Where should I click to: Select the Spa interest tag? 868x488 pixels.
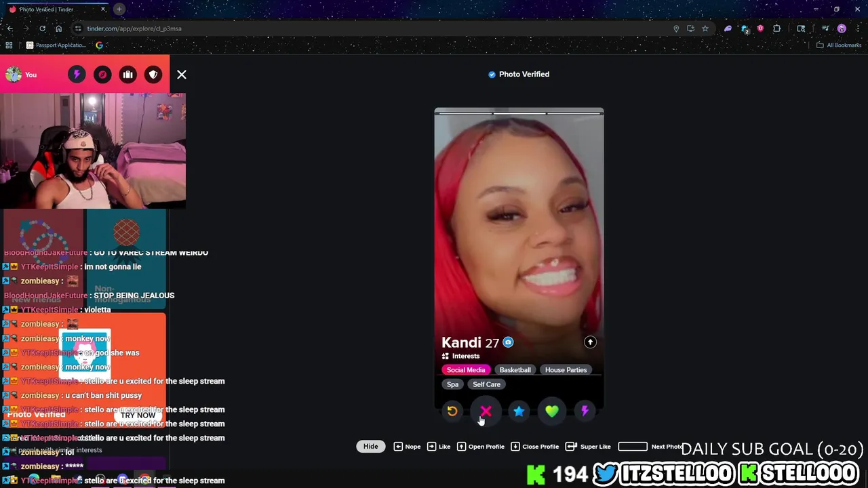pyautogui.click(x=452, y=384)
